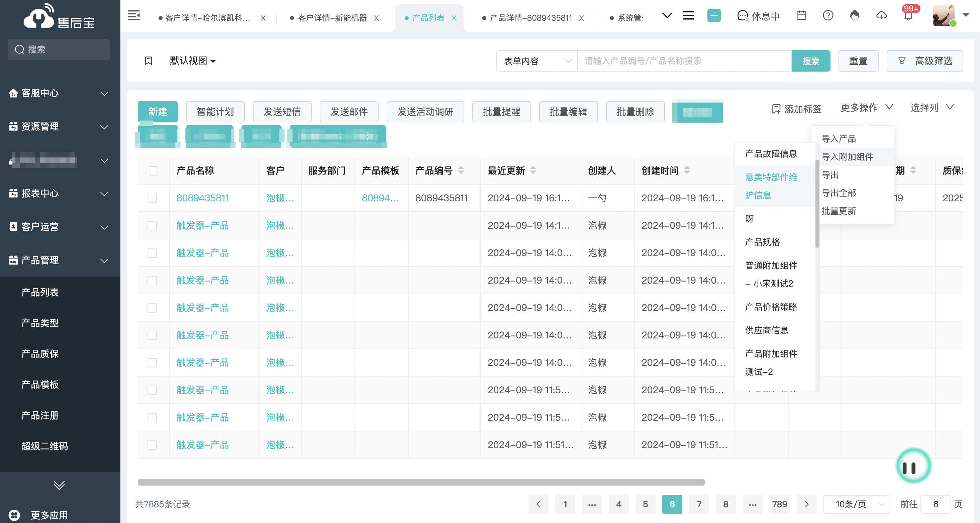Close the 客户详情-哈尔滨凯科 tab
Screen dimensions: 980x523
click(263, 18)
